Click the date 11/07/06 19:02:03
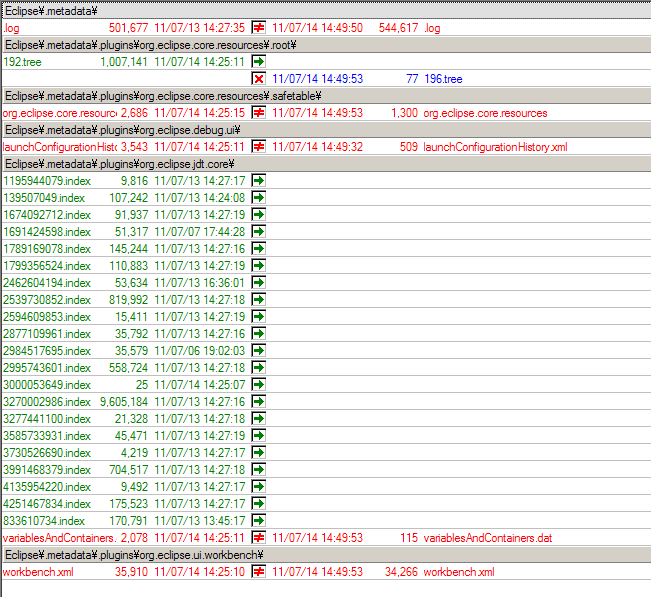 click(x=200, y=351)
